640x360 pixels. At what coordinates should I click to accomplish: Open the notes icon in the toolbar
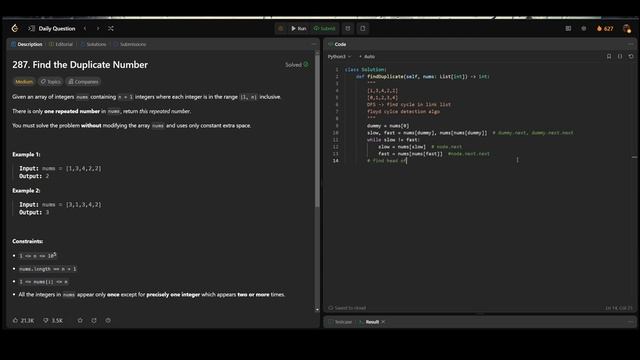[x=362, y=29]
